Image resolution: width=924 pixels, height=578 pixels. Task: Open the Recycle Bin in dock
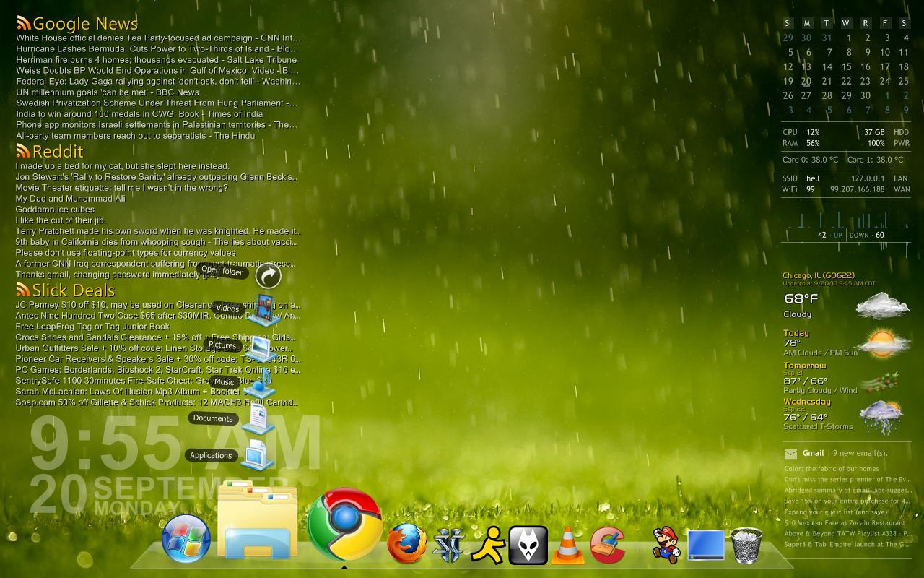(x=746, y=545)
